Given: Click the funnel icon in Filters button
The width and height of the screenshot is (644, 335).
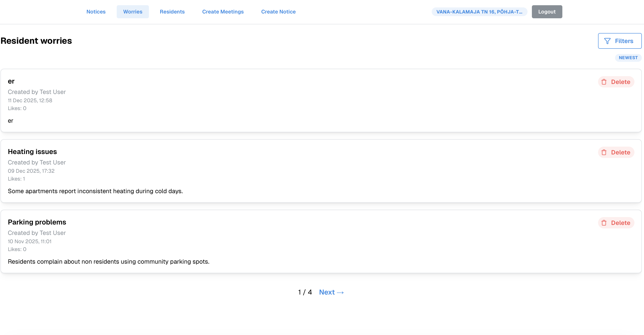Looking at the screenshot, I should click(x=607, y=41).
